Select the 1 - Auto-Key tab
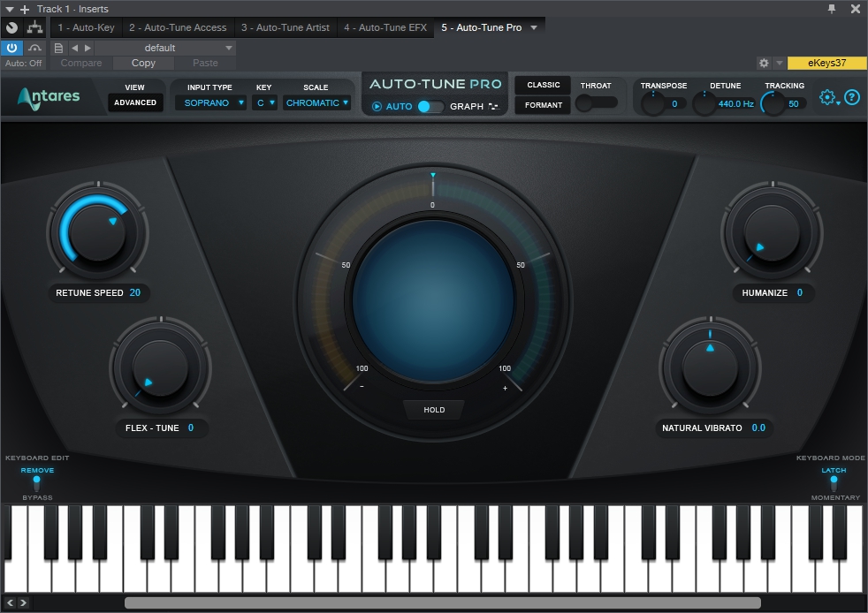This screenshot has width=868, height=613. pyautogui.click(x=86, y=27)
